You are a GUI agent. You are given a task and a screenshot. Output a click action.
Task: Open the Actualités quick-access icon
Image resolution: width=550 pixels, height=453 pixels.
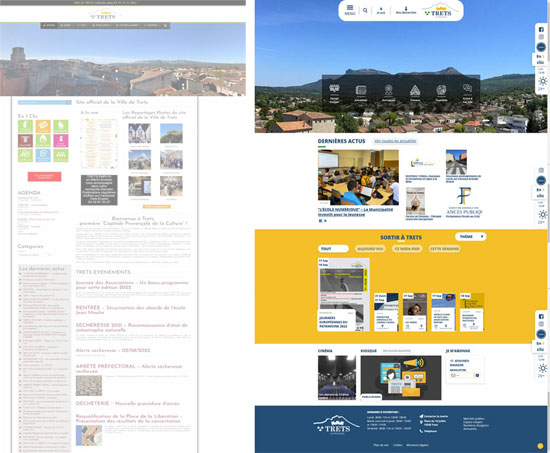point(361,93)
